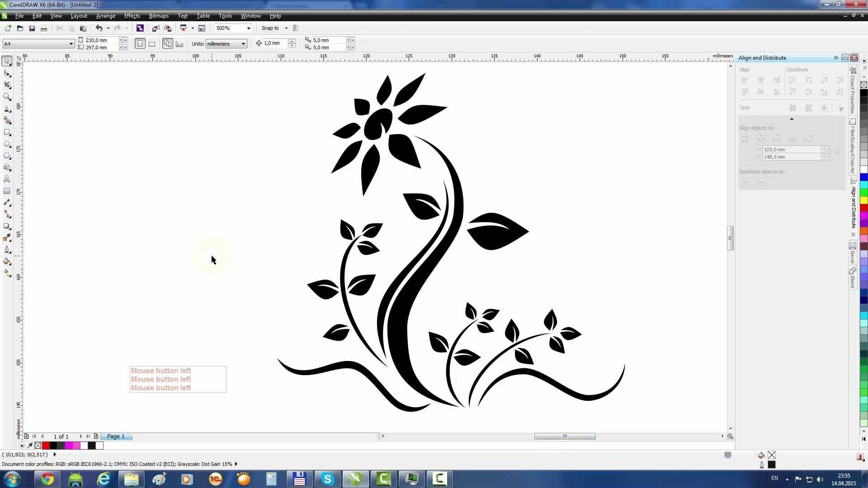Click the Page 1 tab
868x488 pixels.
[116, 436]
